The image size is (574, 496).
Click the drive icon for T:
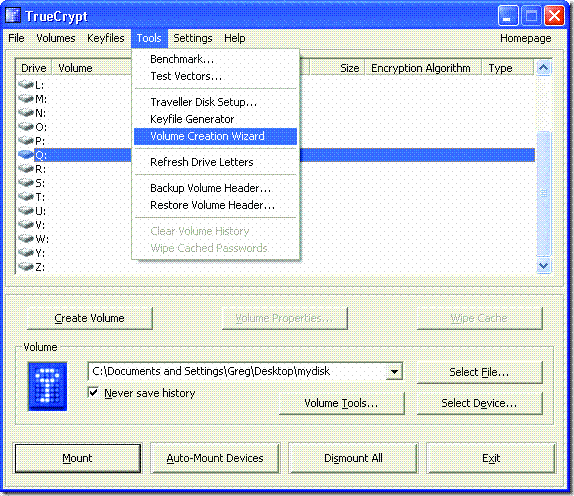(26, 197)
